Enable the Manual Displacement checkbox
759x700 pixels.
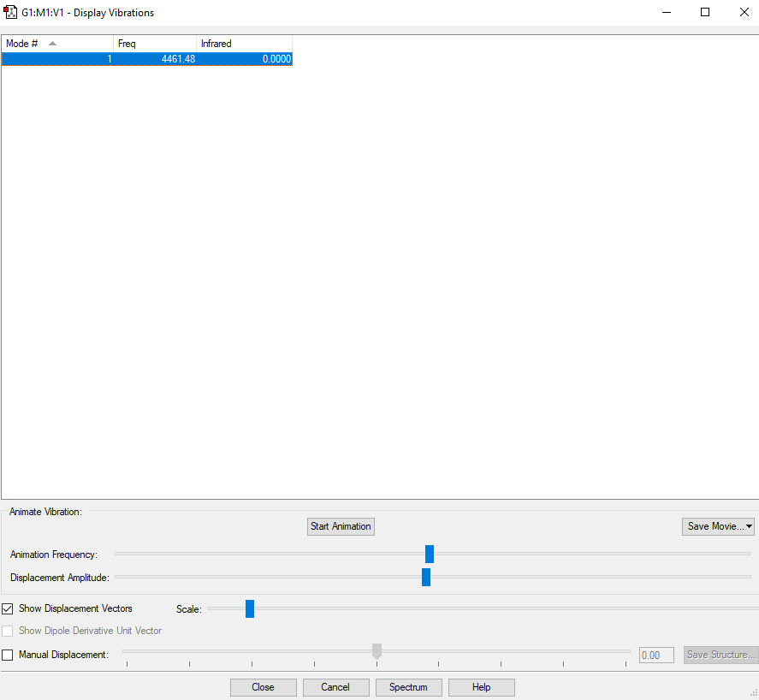7,655
